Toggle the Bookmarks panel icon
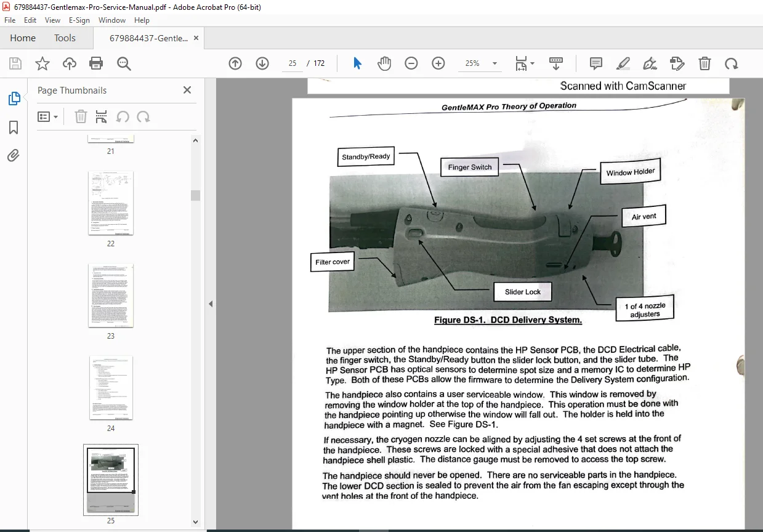This screenshot has height=532, width=763. tap(14, 127)
